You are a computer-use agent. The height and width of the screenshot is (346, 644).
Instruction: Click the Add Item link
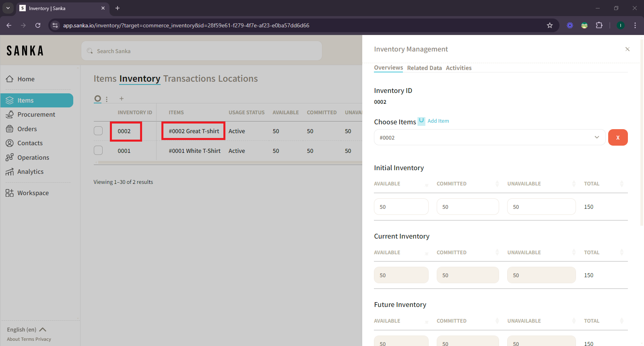click(x=438, y=121)
